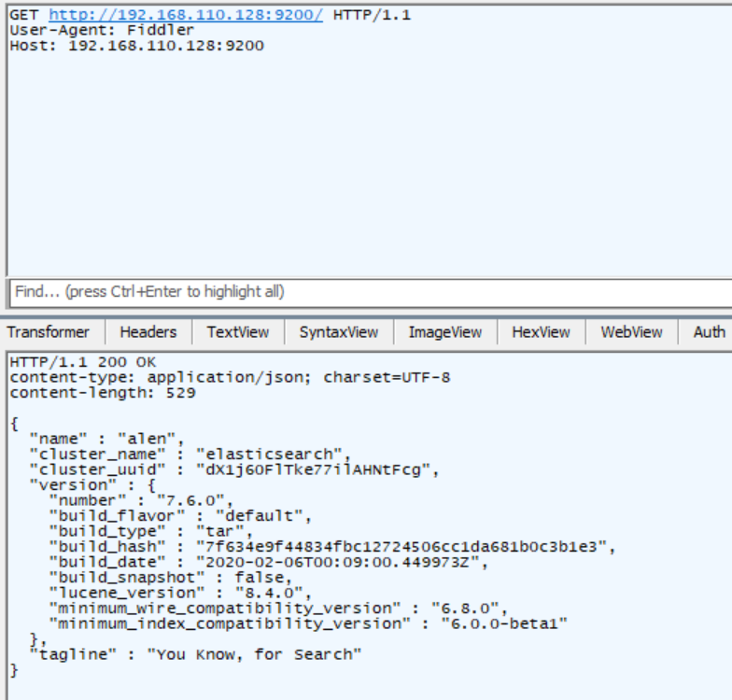Click the minimum_wire_compatibility_version line

pos(278,609)
